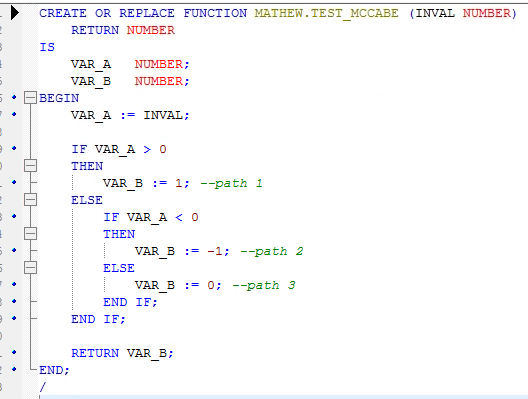Collapse the BEGIN block fold marker
This screenshot has width=528, height=399.
coord(30,98)
